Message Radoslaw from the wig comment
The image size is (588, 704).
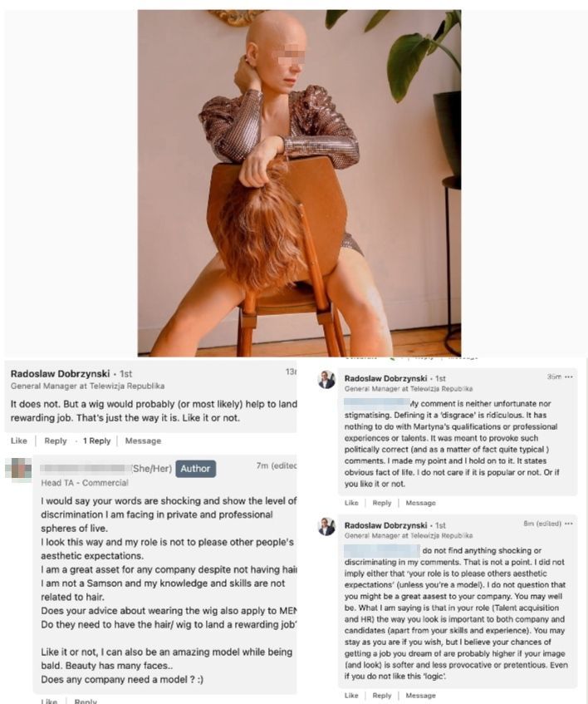[143, 441]
